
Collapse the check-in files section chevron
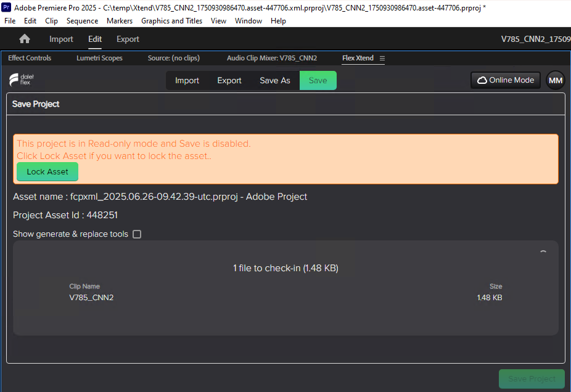click(543, 251)
